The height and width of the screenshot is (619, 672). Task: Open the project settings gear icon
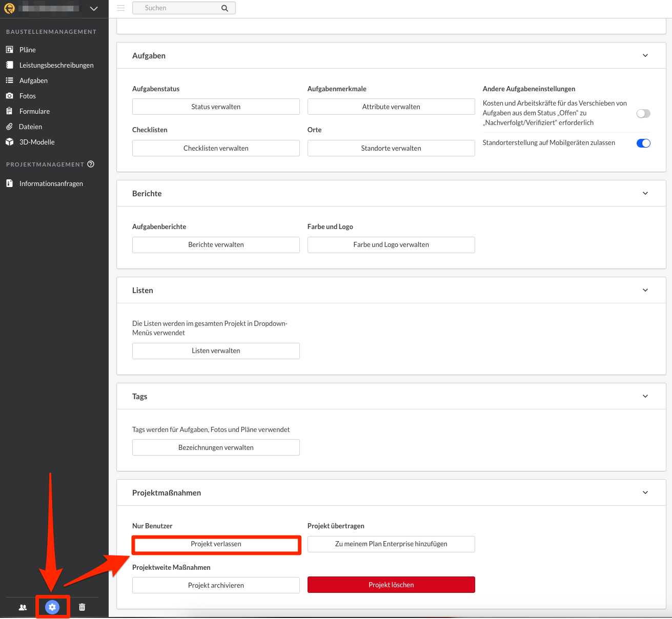point(52,607)
